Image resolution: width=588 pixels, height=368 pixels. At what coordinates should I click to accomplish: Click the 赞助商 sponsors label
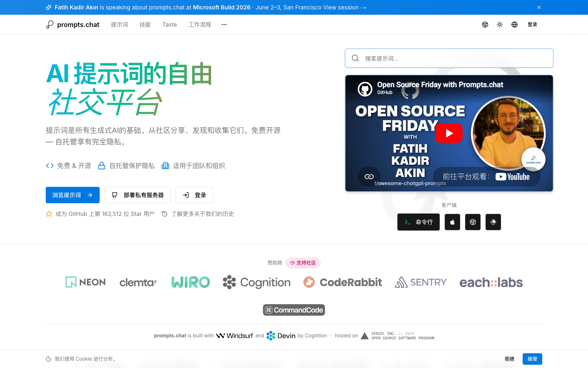tap(275, 263)
